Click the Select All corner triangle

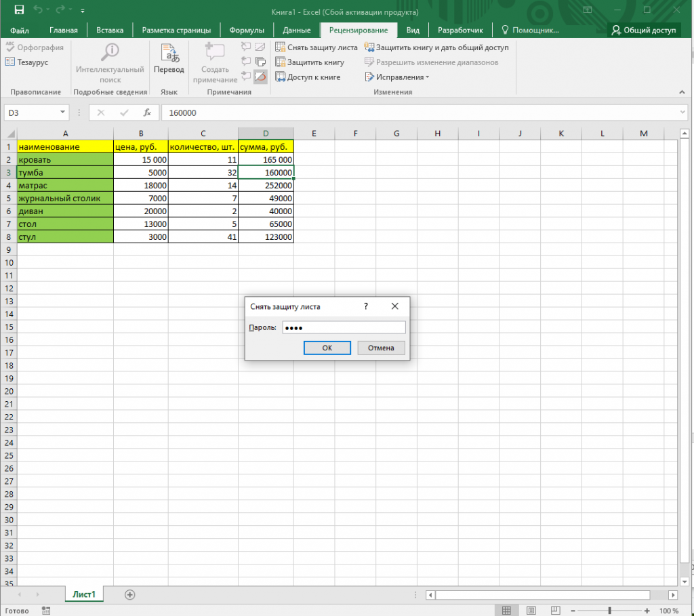point(9,134)
